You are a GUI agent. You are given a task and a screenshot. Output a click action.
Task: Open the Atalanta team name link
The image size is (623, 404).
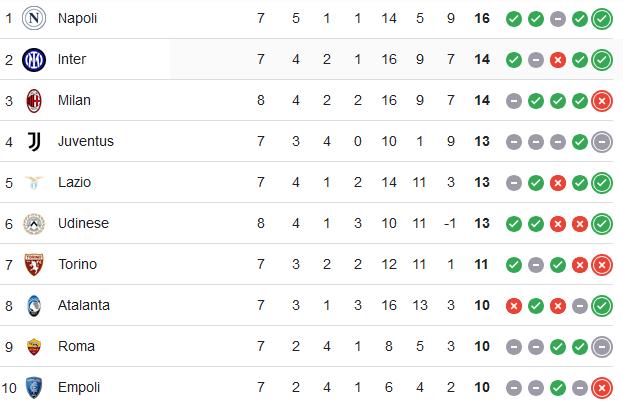pyautogui.click(x=84, y=305)
